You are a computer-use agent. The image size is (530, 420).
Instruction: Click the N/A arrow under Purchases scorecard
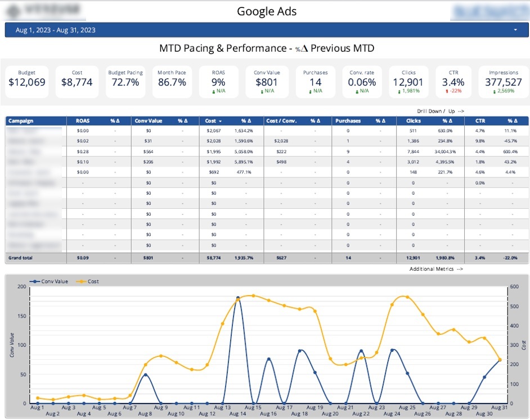coord(311,91)
